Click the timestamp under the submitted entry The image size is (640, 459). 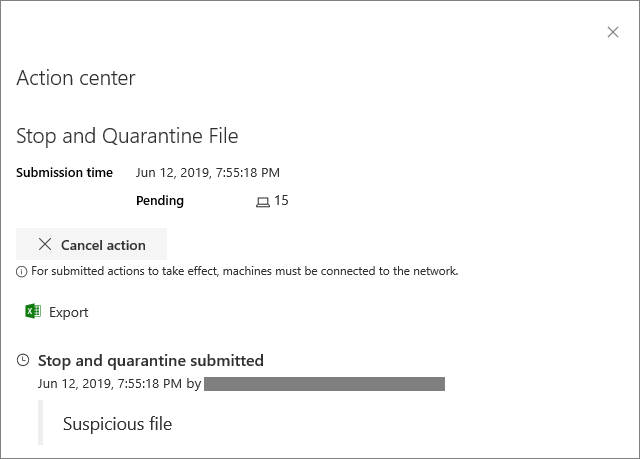coord(110,383)
